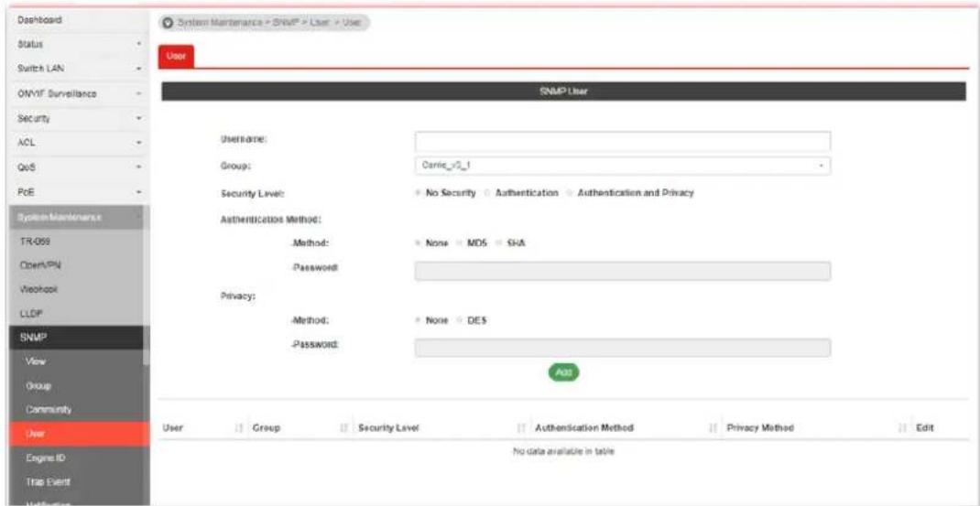Open SNMP Community submenu
The height and width of the screenshot is (506, 980).
(x=76, y=410)
